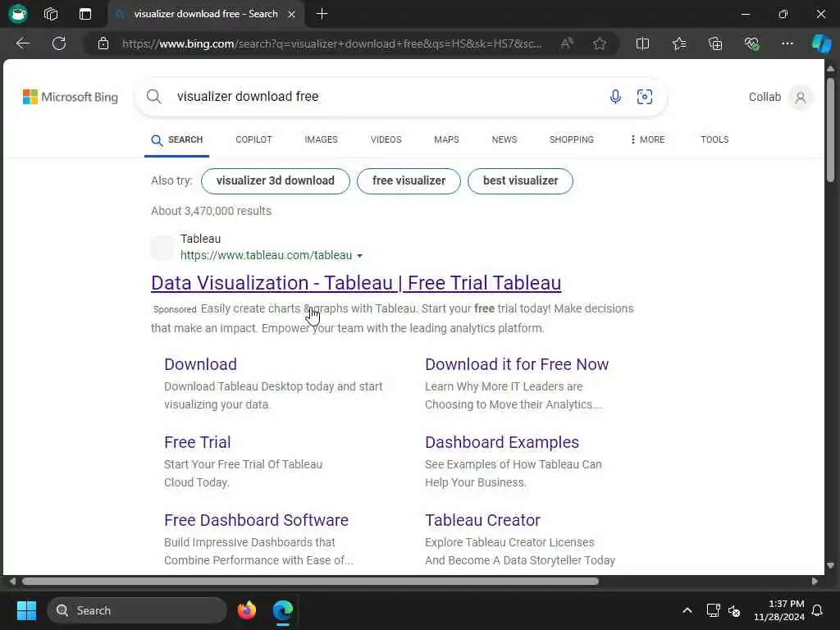Open the Favorites list icon
The height and width of the screenshot is (630, 840).
[679, 43]
